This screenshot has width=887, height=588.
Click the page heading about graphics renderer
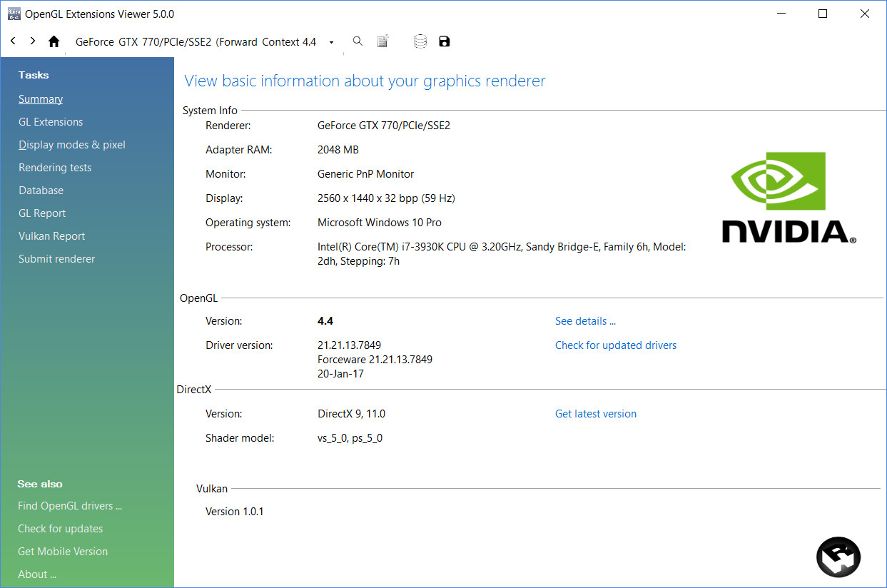(365, 81)
